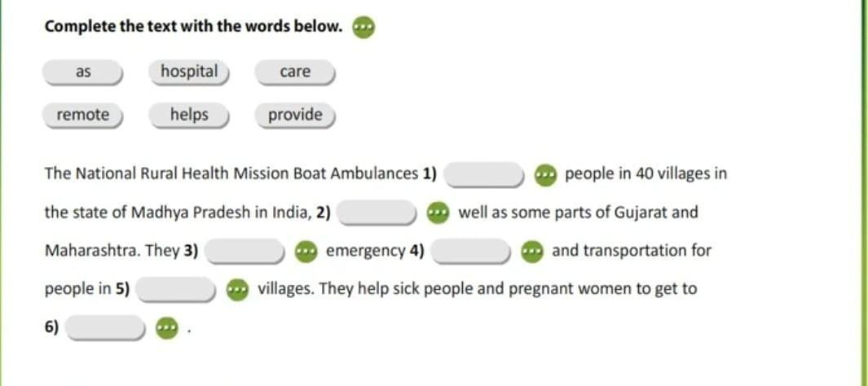868x386 pixels.
Task: Open the hint icon after blank 6
Action: click(167, 328)
